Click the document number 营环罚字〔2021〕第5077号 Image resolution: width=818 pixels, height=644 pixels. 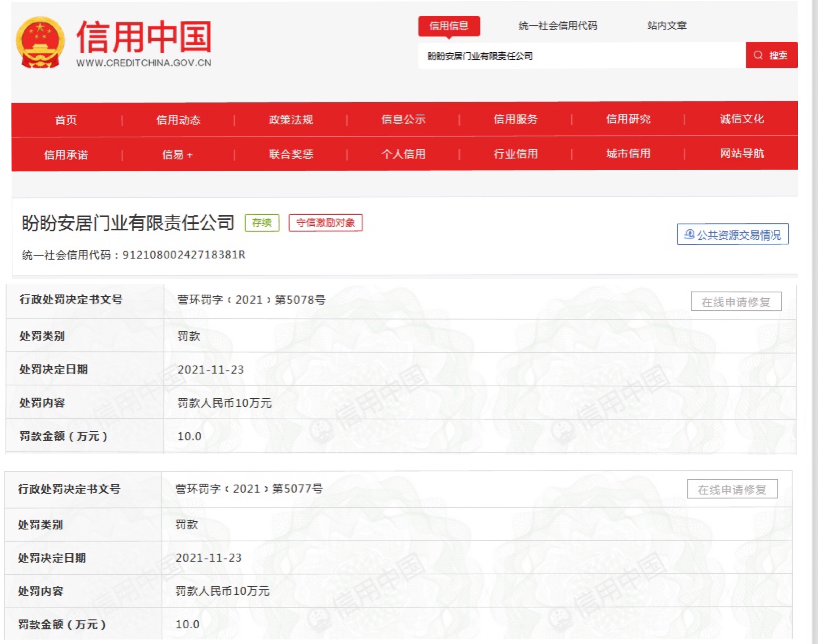coord(249,489)
